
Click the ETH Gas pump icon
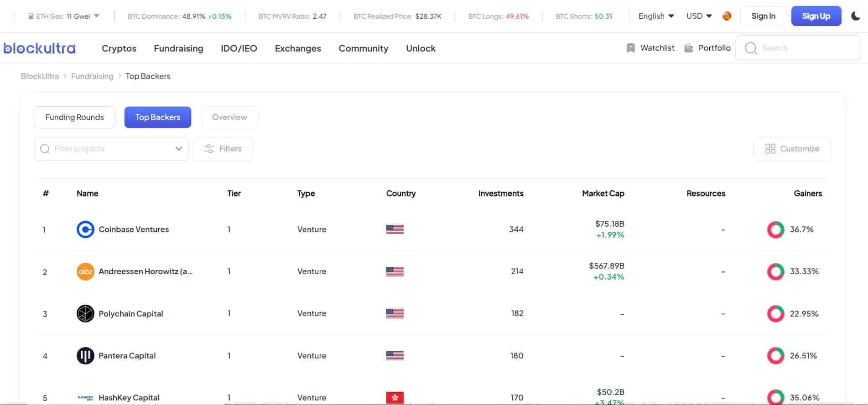tap(31, 16)
